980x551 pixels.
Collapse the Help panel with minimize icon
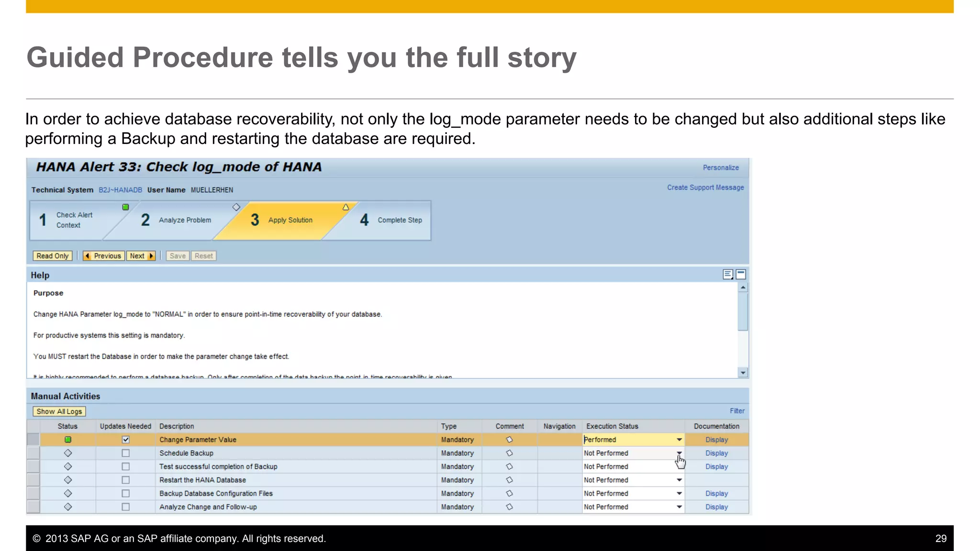[x=741, y=275]
